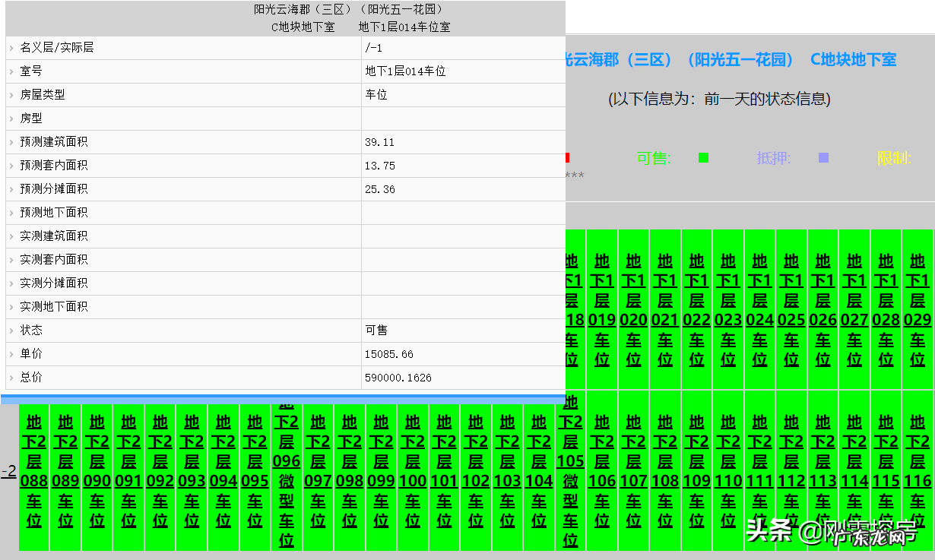The height and width of the screenshot is (560, 935).
Task: Expand the 室号 row arrow
Action: 9,71
